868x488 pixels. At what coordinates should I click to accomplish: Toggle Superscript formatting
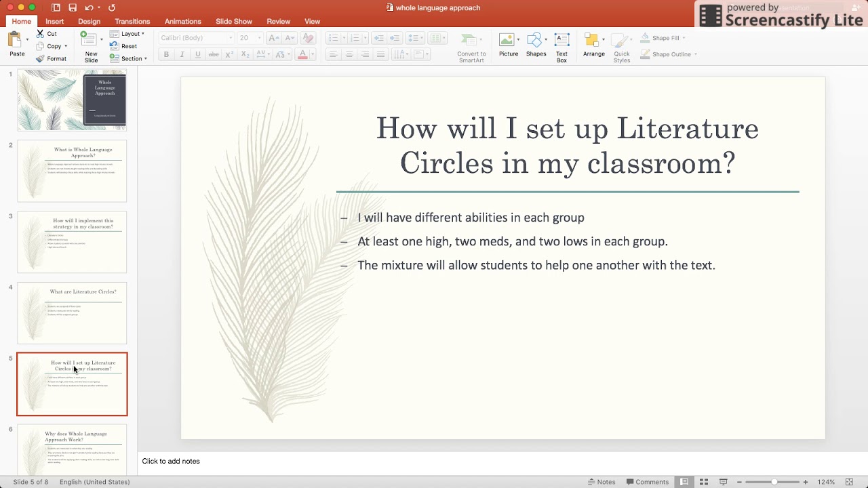[229, 54]
